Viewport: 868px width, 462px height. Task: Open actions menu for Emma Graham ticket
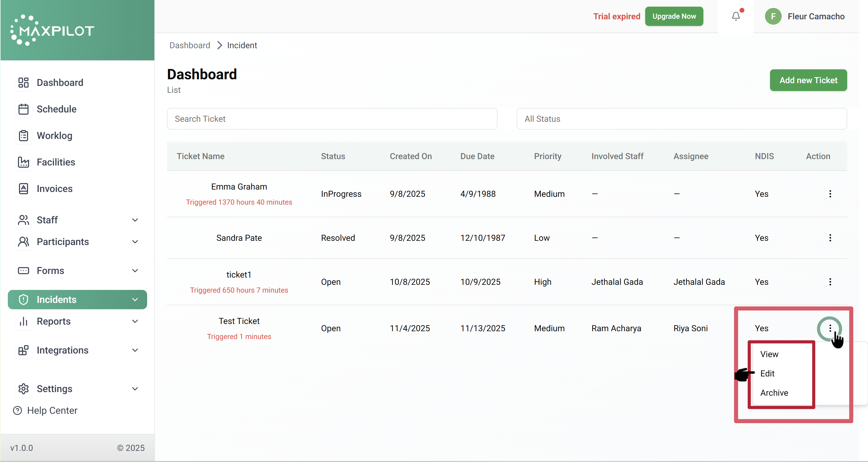click(x=830, y=193)
